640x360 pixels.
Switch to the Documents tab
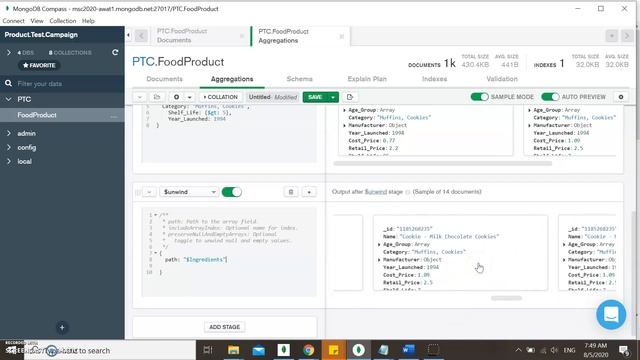pos(164,79)
